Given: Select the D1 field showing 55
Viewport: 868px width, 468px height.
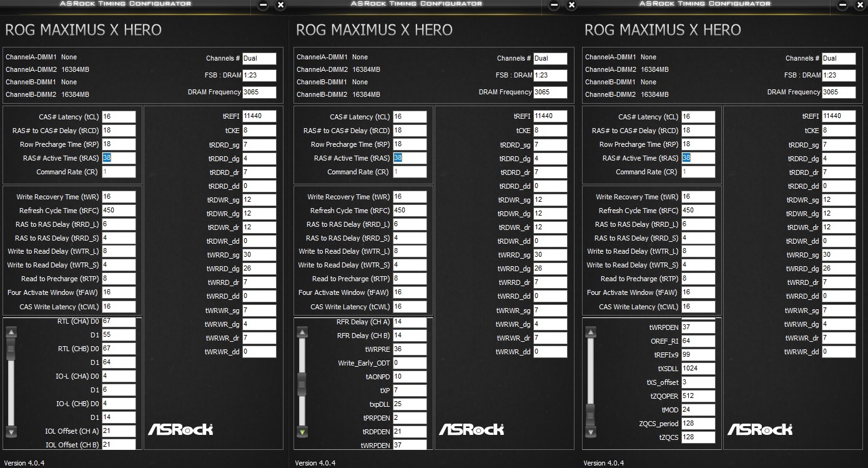Looking at the screenshot, I should click(119, 335).
